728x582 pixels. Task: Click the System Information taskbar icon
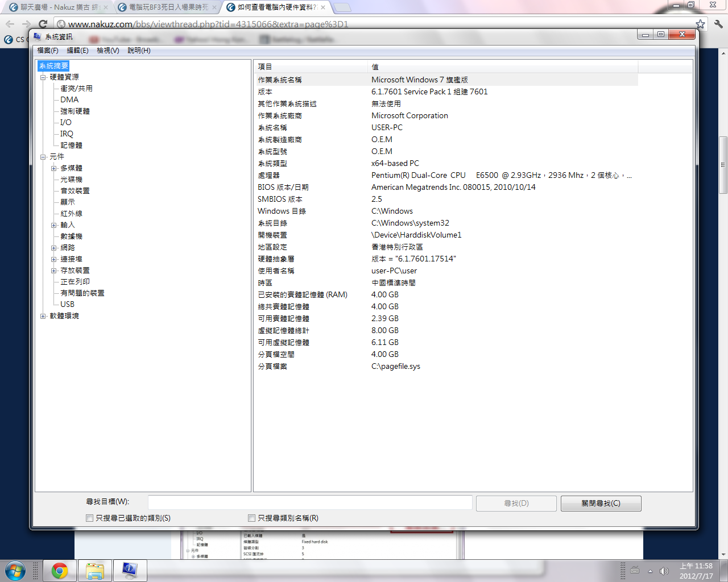point(130,571)
